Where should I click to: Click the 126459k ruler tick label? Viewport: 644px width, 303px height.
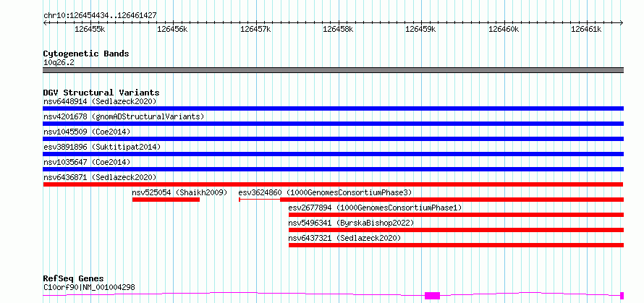click(x=421, y=29)
